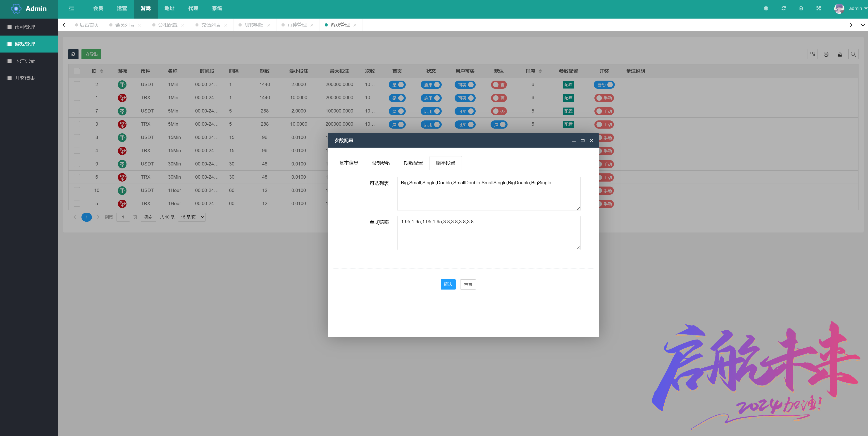Toggle 开奖 手动 switch for row ID 1

604,98
